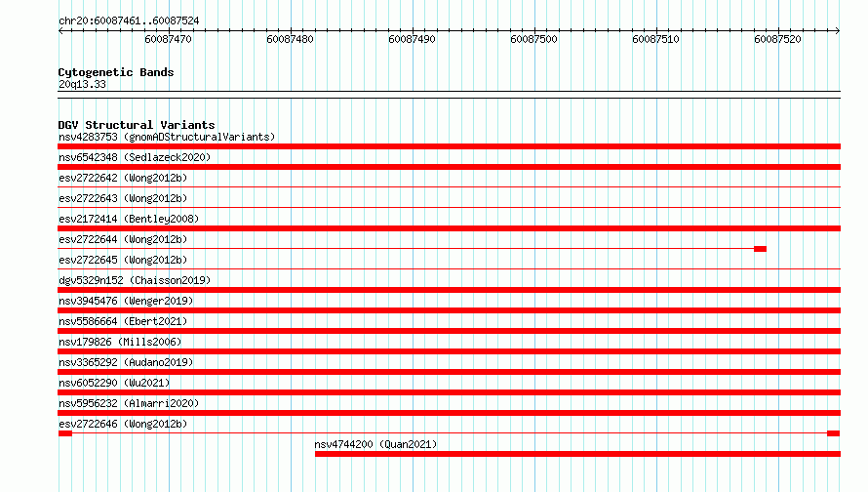
Task: Open esv2722643 (Wong2012b) variant
Action: click(x=123, y=198)
